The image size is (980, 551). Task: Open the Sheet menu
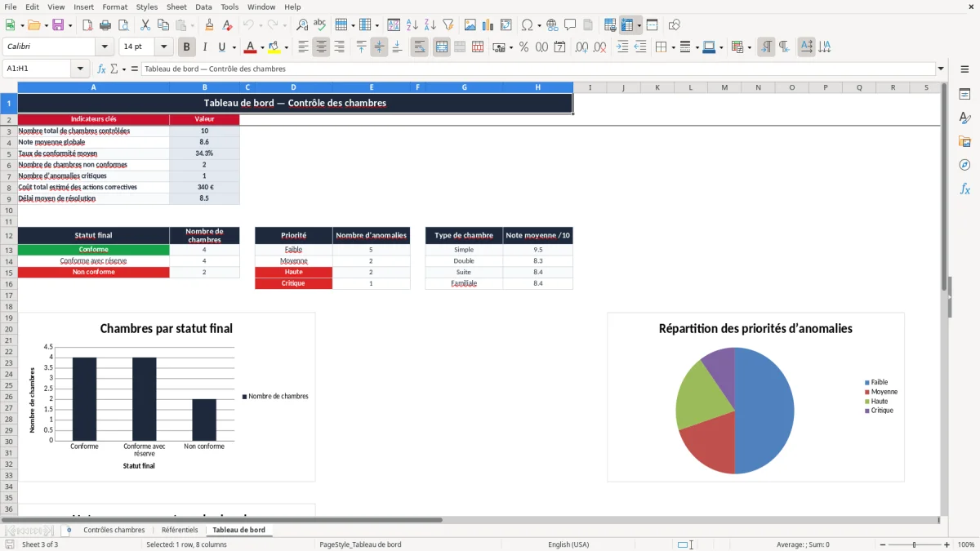(176, 7)
